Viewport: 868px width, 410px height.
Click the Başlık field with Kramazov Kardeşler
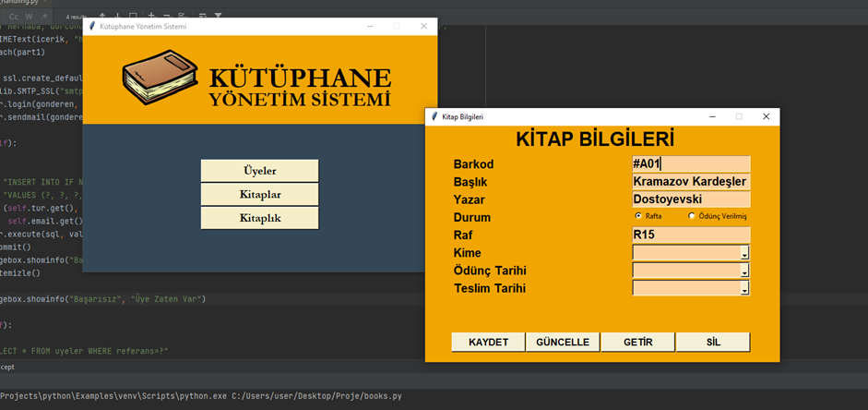pos(691,182)
